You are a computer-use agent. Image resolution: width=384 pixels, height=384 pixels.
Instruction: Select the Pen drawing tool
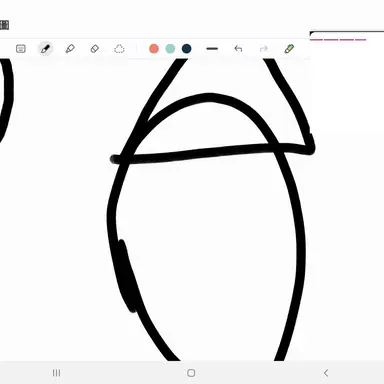tap(45, 49)
